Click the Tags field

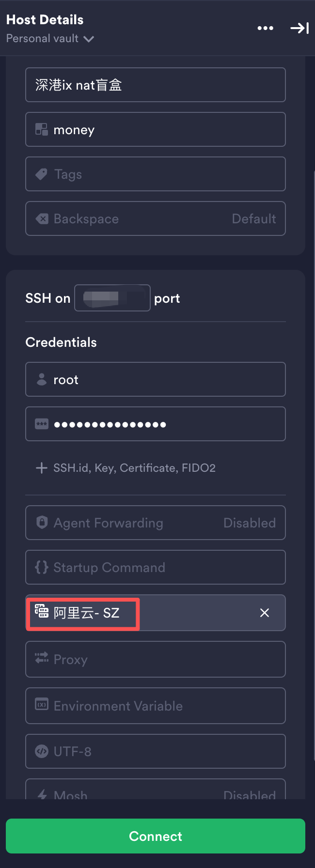tap(155, 174)
